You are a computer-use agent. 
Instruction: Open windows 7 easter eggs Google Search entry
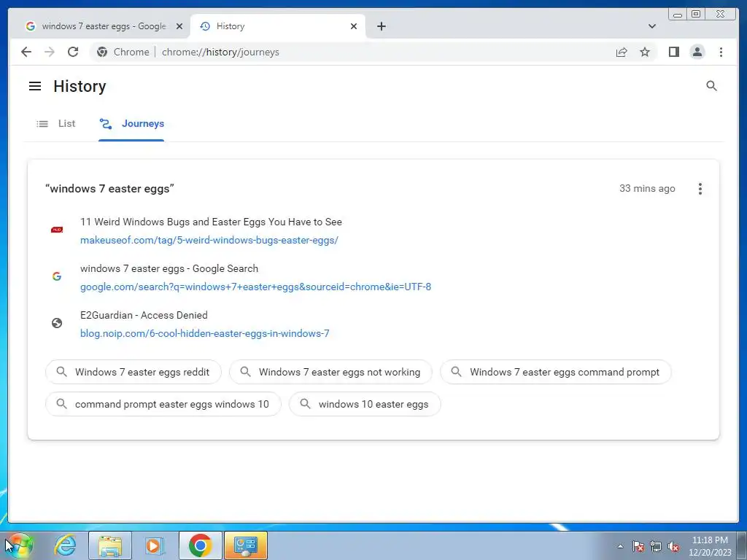(169, 268)
